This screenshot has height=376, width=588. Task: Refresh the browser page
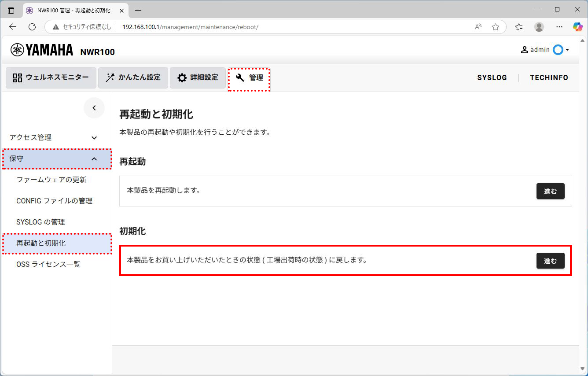click(x=32, y=27)
